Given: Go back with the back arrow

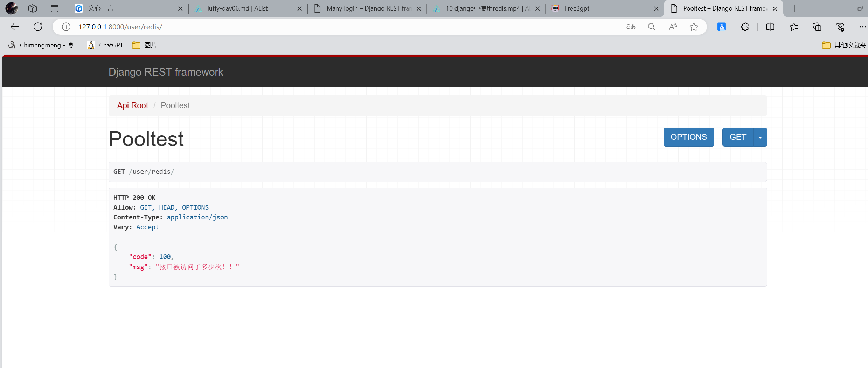Looking at the screenshot, I should coord(15,27).
